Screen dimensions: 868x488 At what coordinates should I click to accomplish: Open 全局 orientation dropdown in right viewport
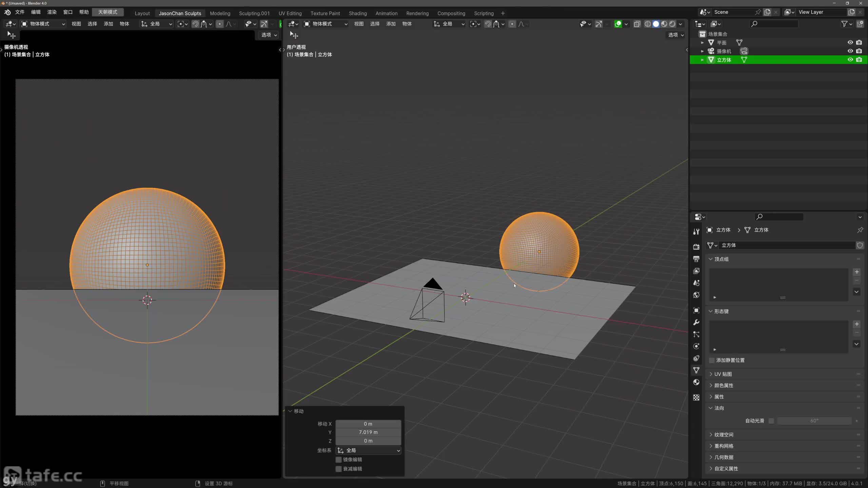pyautogui.click(x=449, y=24)
